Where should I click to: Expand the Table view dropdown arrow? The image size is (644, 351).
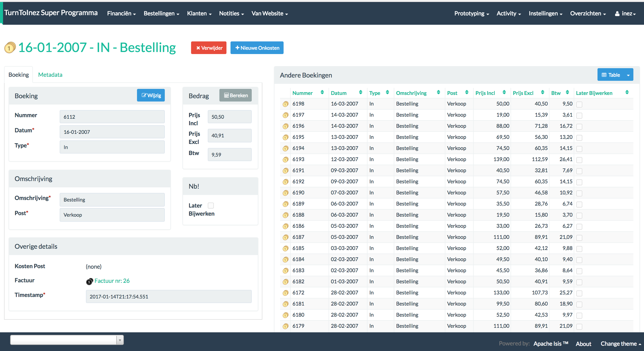[x=628, y=75]
